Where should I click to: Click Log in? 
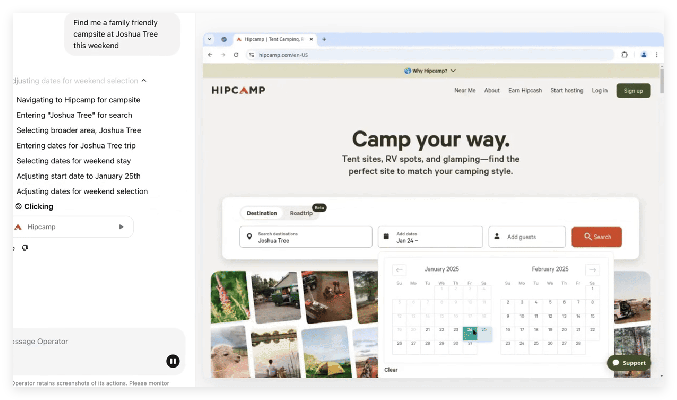[x=600, y=91]
